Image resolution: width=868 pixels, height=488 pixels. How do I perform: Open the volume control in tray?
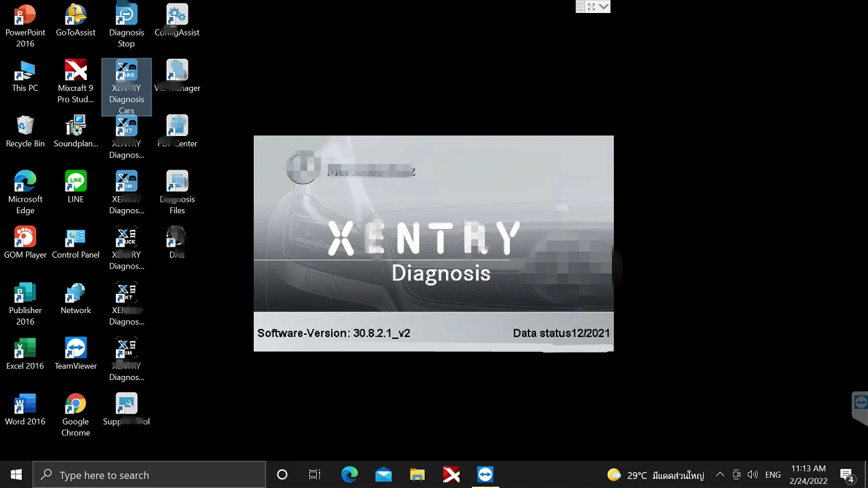[753, 474]
